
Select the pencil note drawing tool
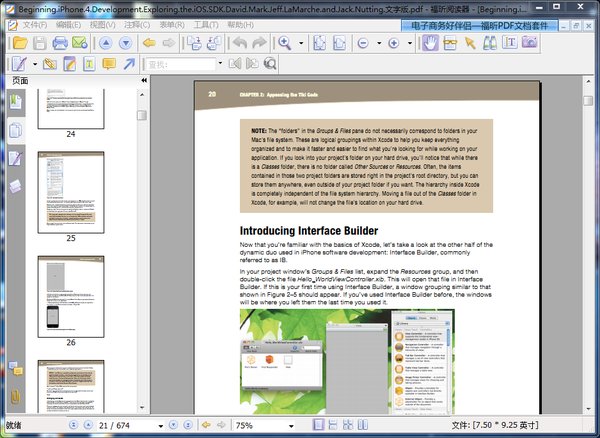point(19,64)
